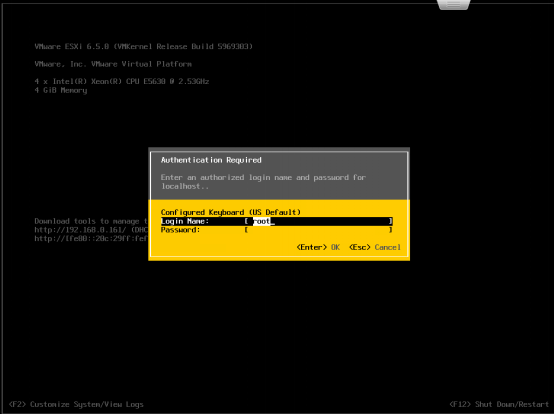Open F2 Customize System/View Logs
This screenshot has width=554, height=414.
point(76,404)
